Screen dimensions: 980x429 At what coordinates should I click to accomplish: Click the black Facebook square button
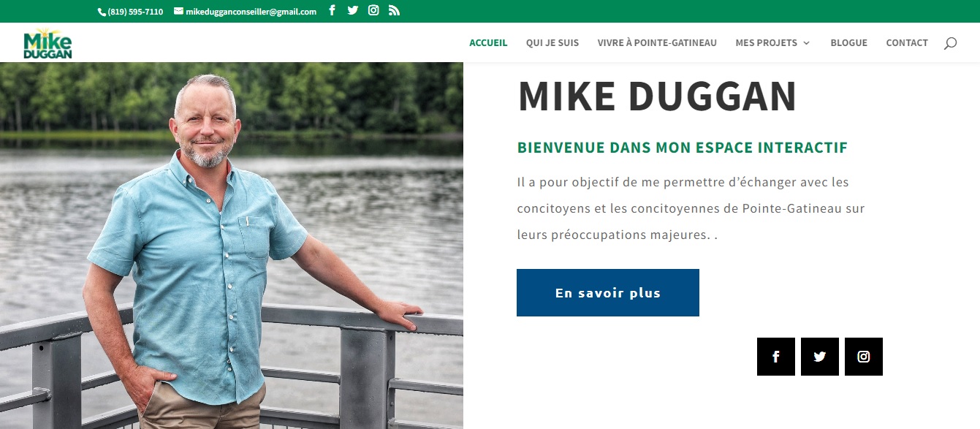(x=776, y=357)
